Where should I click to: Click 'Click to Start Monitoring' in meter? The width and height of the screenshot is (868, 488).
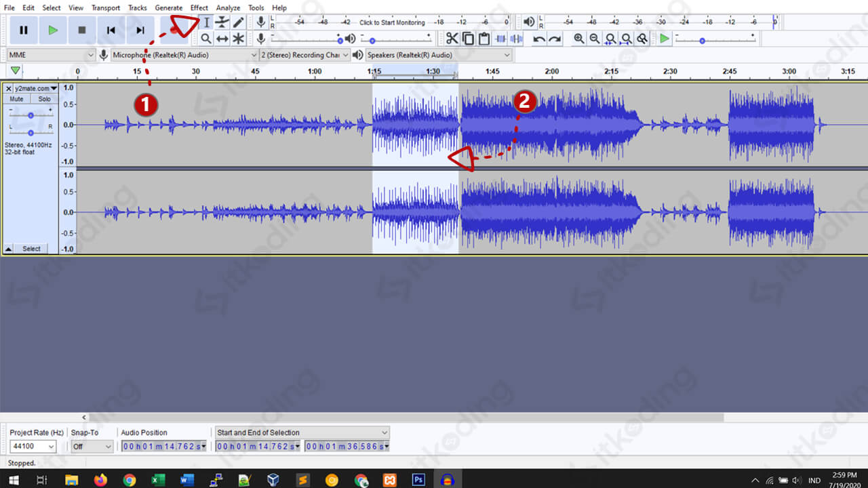point(392,22)
